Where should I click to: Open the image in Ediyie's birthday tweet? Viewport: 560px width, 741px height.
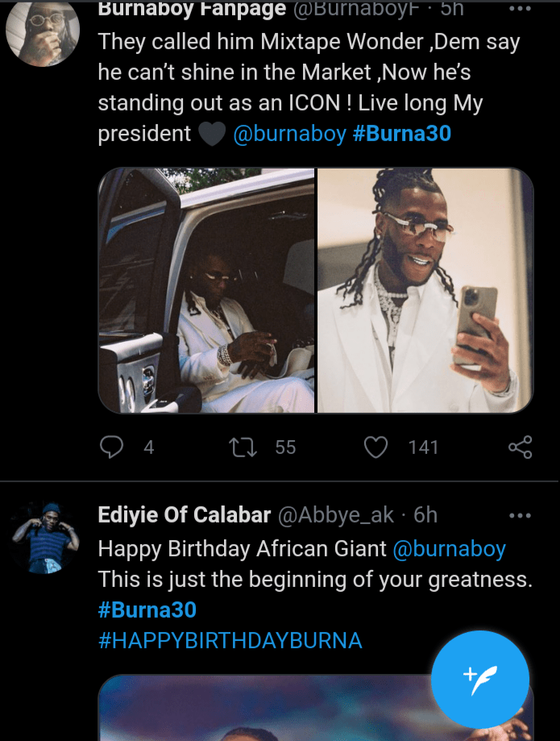pos(266,710)
